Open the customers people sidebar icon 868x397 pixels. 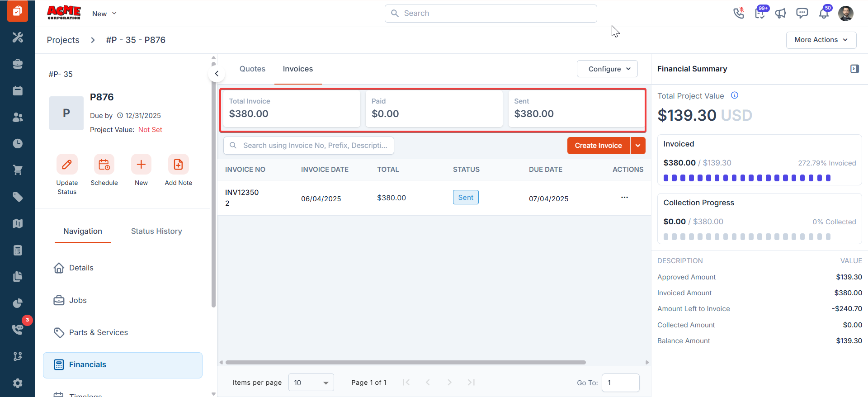tap(18, 117)
